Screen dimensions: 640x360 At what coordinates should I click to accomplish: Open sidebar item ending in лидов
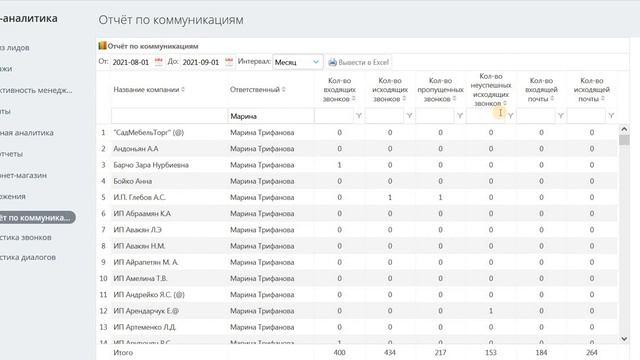click(15, 48)
